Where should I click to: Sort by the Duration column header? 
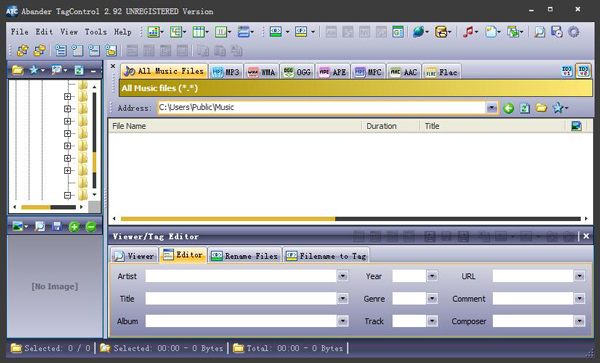click(391, 126)
